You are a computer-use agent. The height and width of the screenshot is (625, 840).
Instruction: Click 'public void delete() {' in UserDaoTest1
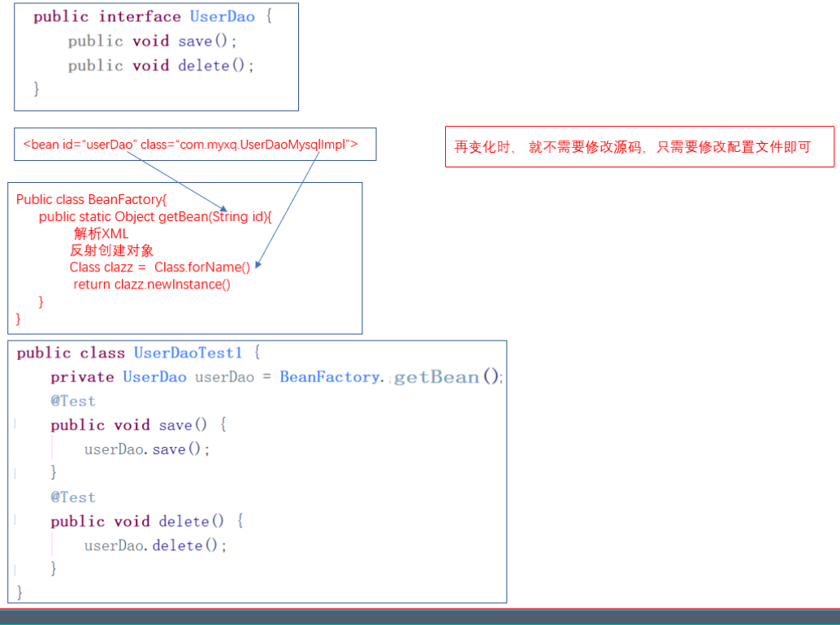point(147,521)
